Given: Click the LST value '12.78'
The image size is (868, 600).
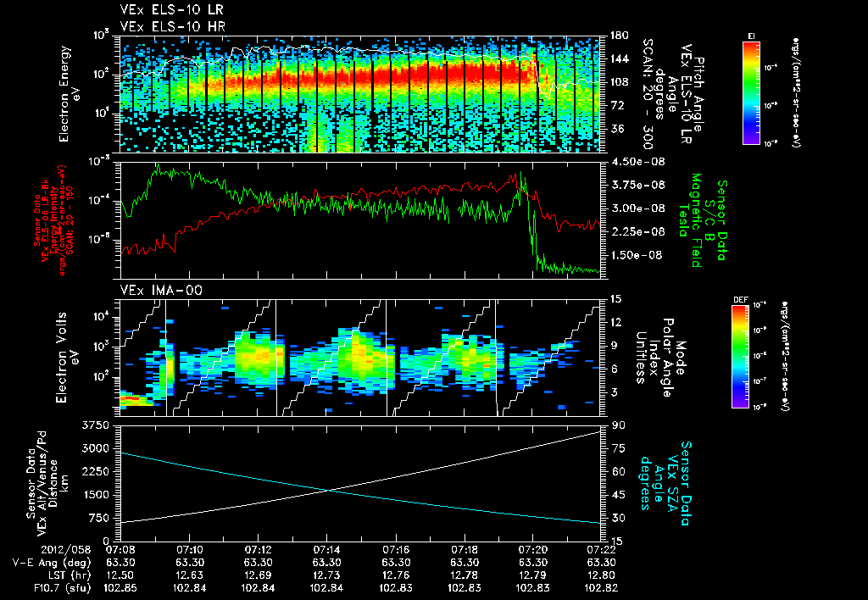Looking at the screenshot, I should tap(465, 575).
